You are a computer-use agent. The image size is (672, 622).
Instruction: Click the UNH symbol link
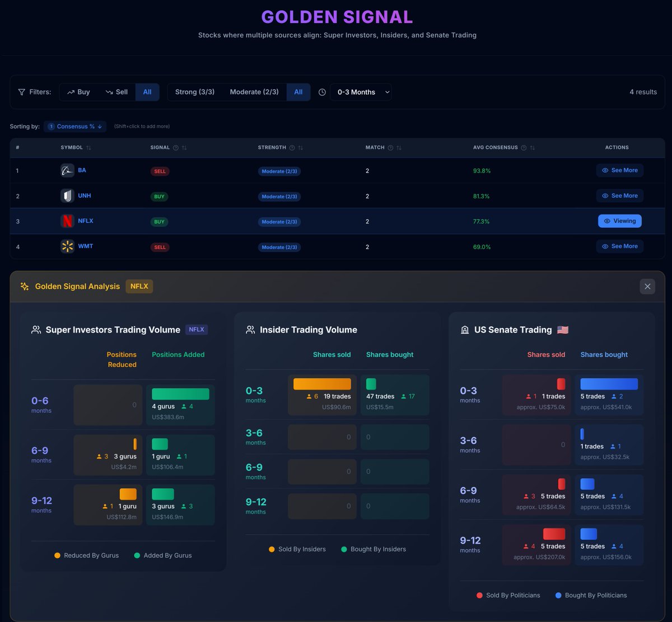(85, 195)
